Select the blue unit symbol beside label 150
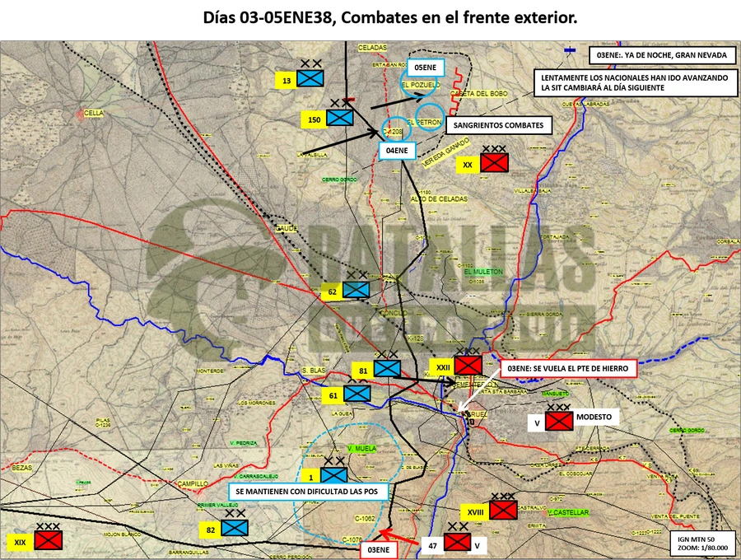Viewport: 741px width, 560px height. pos(340,118)
